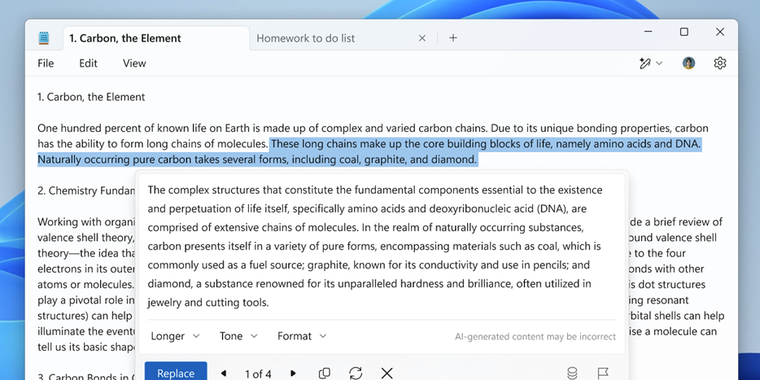Click the line starting 'One hundred percent of known life'
The width and height of the screenshot is (760, 380).
pos(372,128)
